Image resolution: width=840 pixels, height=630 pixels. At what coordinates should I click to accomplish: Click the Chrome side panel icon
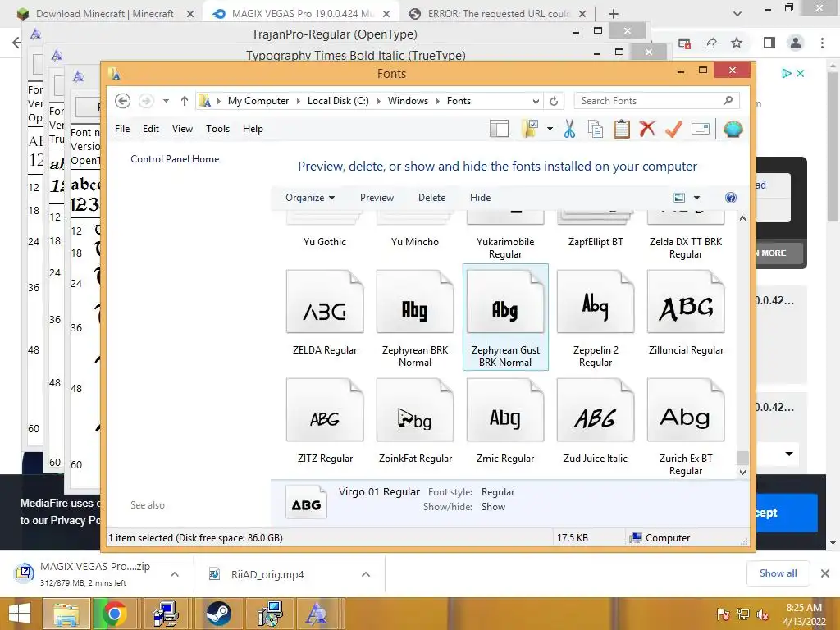tap(769, 43)
